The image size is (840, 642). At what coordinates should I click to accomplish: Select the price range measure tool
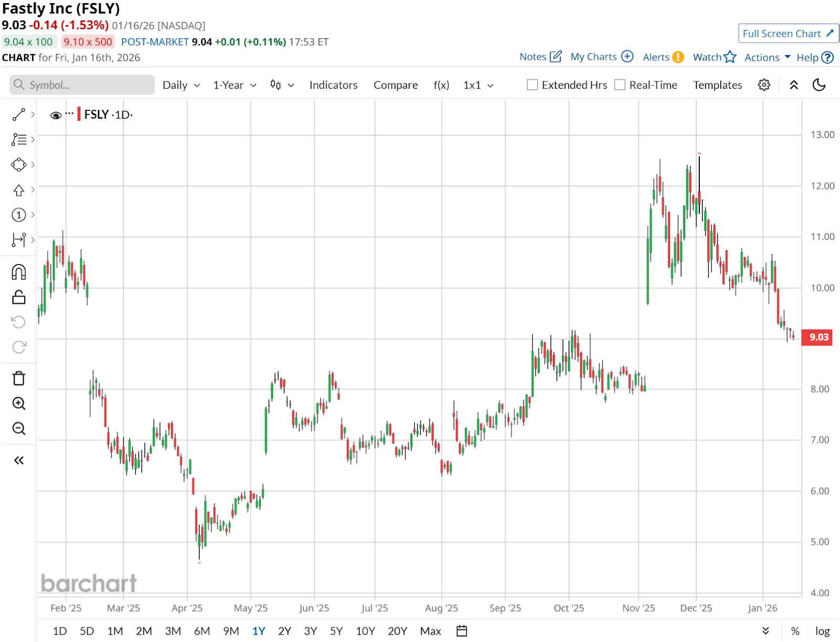[x=19, y=240]
